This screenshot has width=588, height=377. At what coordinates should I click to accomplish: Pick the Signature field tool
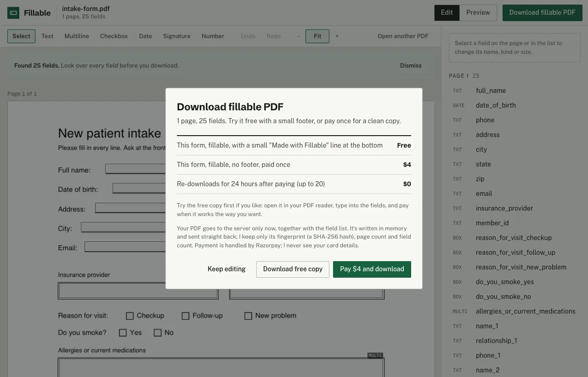[x=177, y=36]
